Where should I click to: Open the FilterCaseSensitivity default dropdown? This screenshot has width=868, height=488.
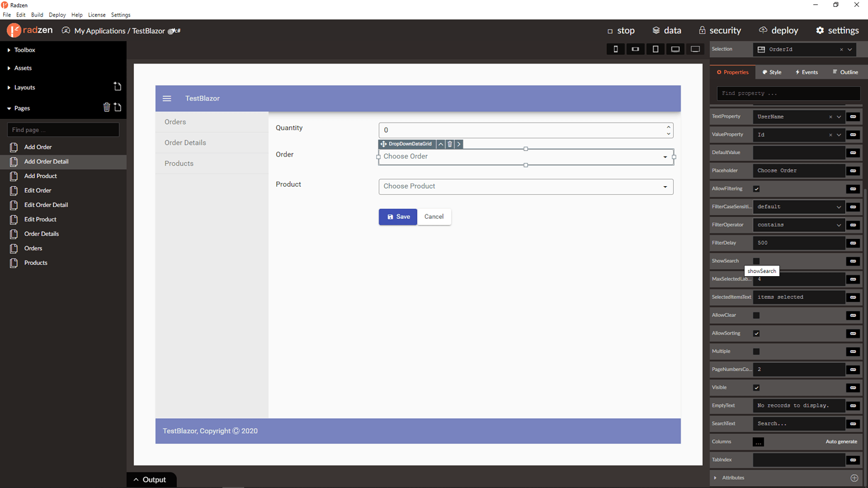coord(799,207)
